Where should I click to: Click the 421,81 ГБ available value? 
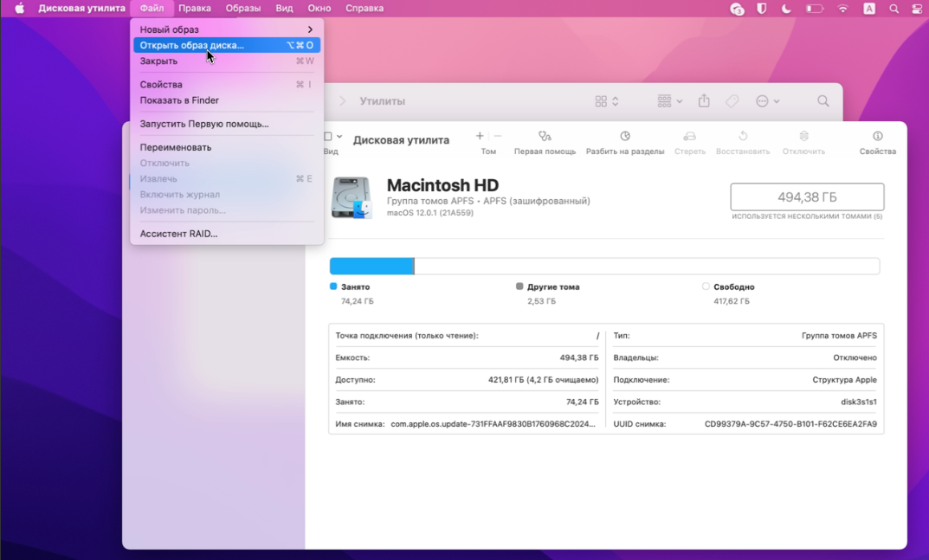click(544, 380)
